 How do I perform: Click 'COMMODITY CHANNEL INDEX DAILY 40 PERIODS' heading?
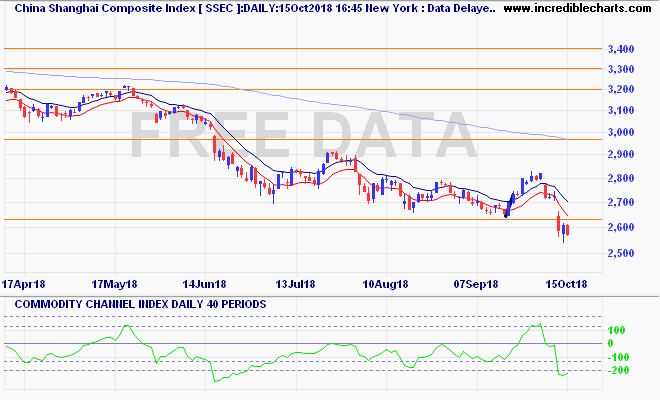[141, 304]
